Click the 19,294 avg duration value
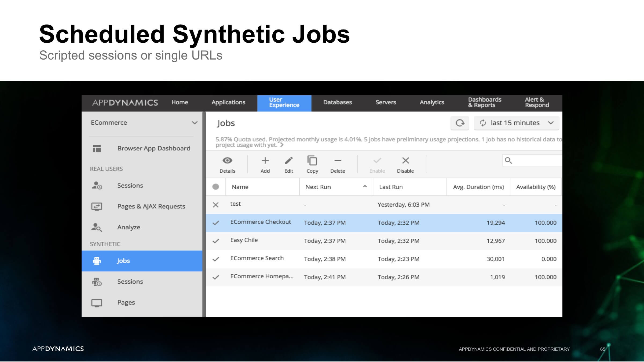Viewport: 644px width, 362px height. (x=496, y=223)
